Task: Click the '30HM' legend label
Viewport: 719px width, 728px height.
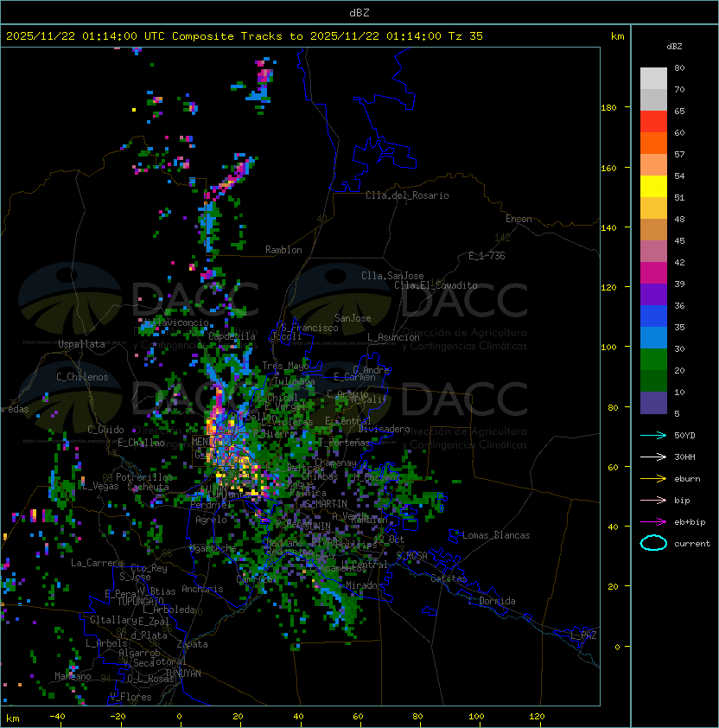Action: (x=684, y=457)
